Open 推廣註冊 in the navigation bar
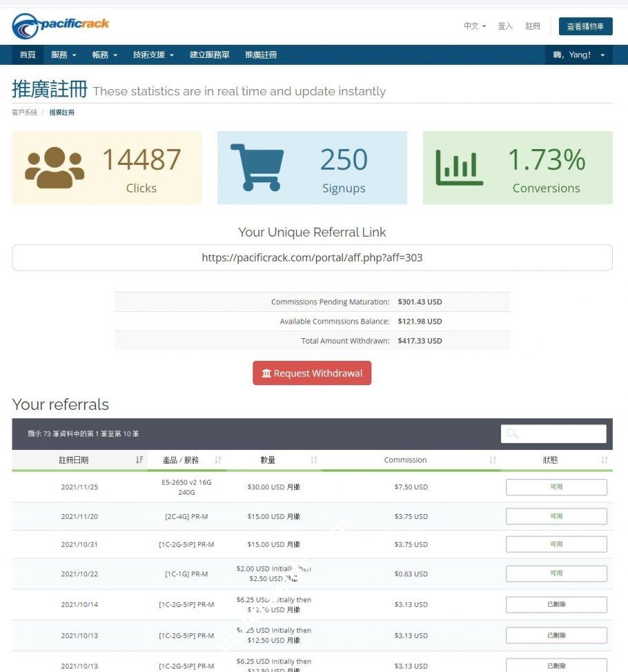Image resolution: width=628 pixels, height=672 pixels. [261, 55]
